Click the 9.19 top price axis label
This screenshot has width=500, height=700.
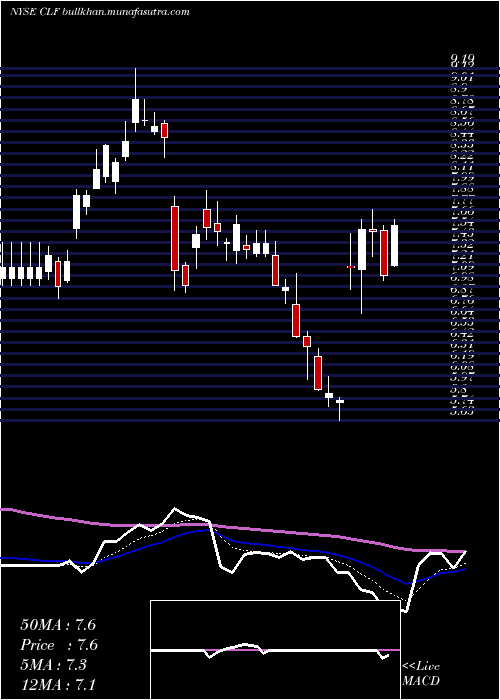click(462, 59)
